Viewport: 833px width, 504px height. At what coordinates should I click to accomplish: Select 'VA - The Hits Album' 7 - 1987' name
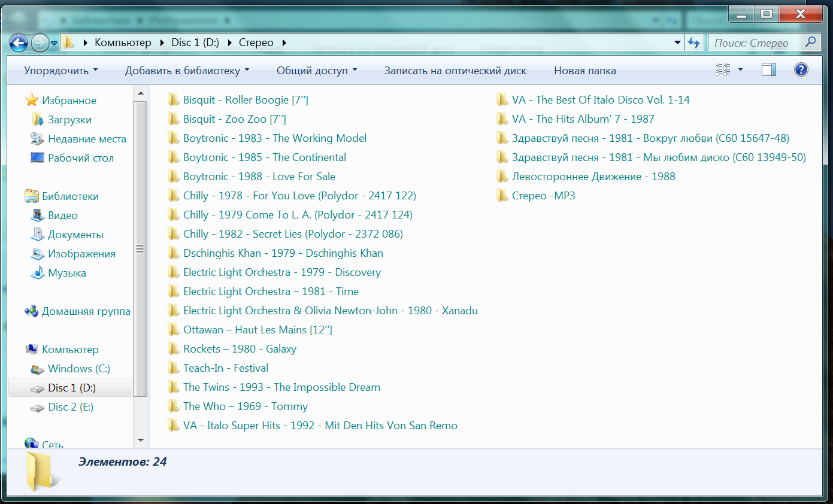583,119
